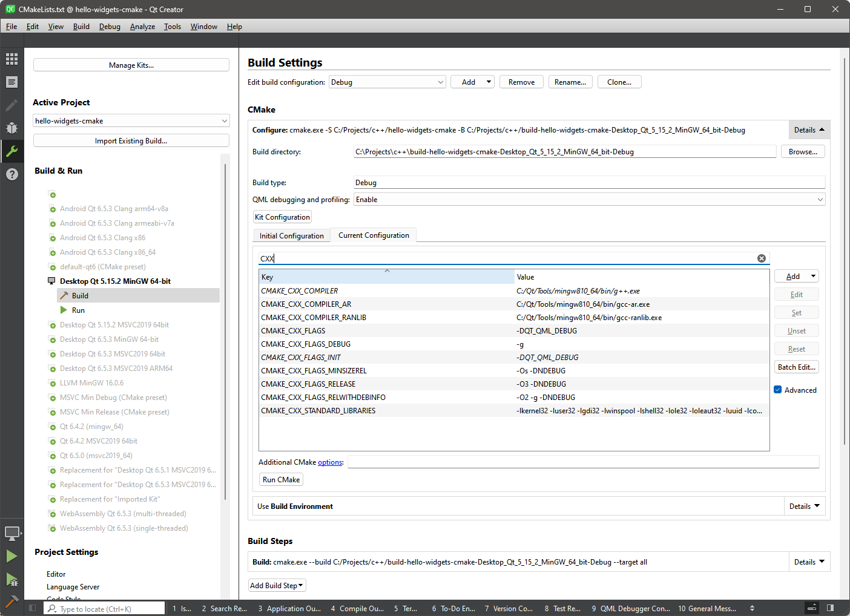
Task: Open Application Output pane
Action: pyautogui.click(x=289, y=608)
